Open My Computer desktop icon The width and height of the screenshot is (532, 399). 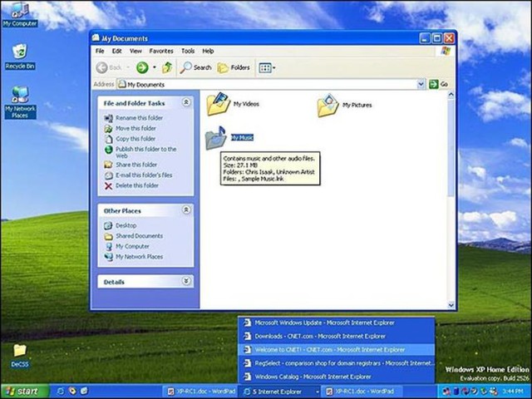(x=19, y=11)
